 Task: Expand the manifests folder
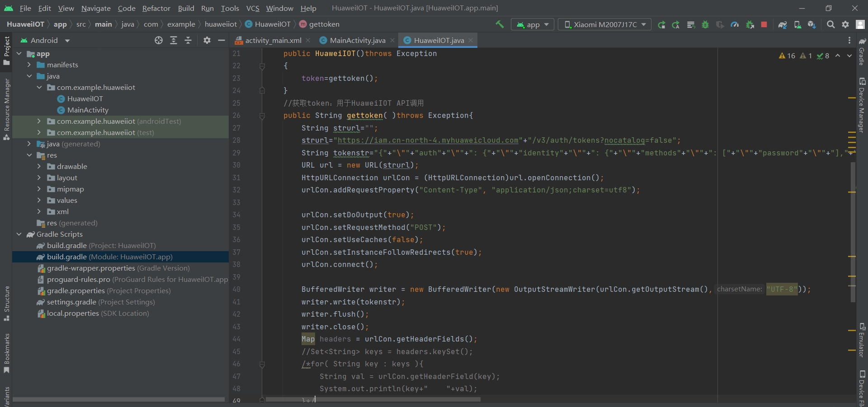click(29, 65)
